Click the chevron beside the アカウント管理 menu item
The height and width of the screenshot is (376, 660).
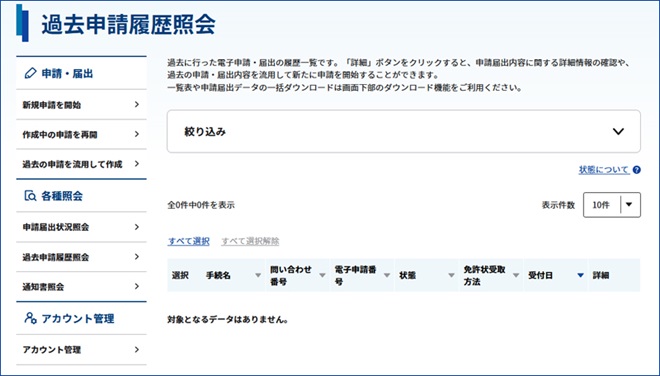pos(137,349)
